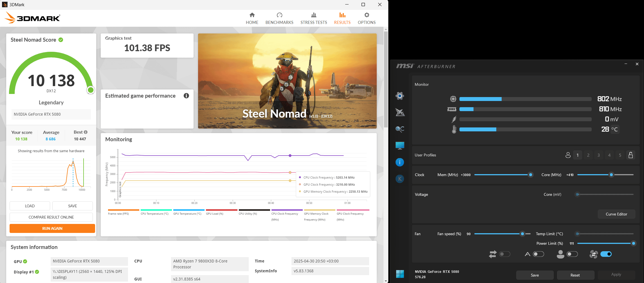This screenshot has height=283, width=644.
Task: Click the Core (mV) voltage slider handle
Action: tap(577, 194)
